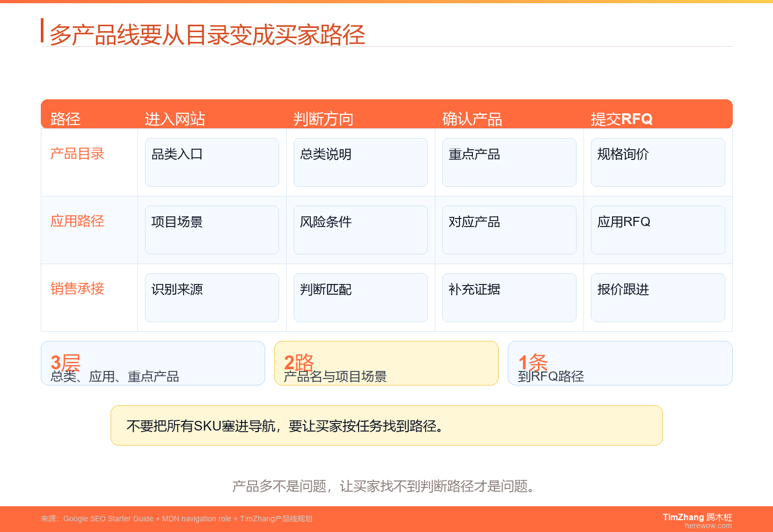
Task: Click the 3层 stat number
Action: click(65, 362)
